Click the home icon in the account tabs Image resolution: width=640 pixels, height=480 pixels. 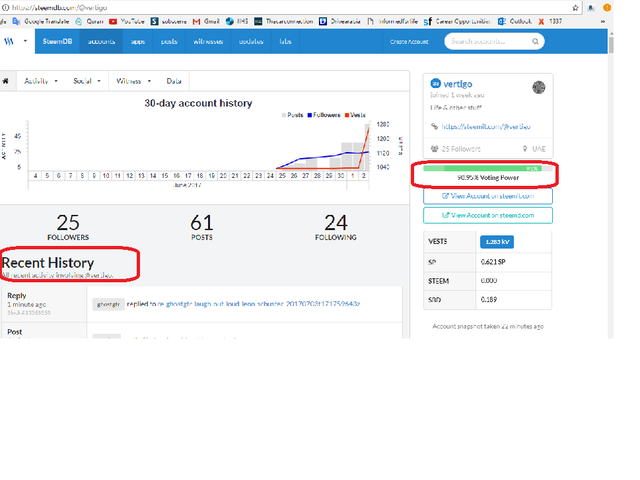point(7,81)
